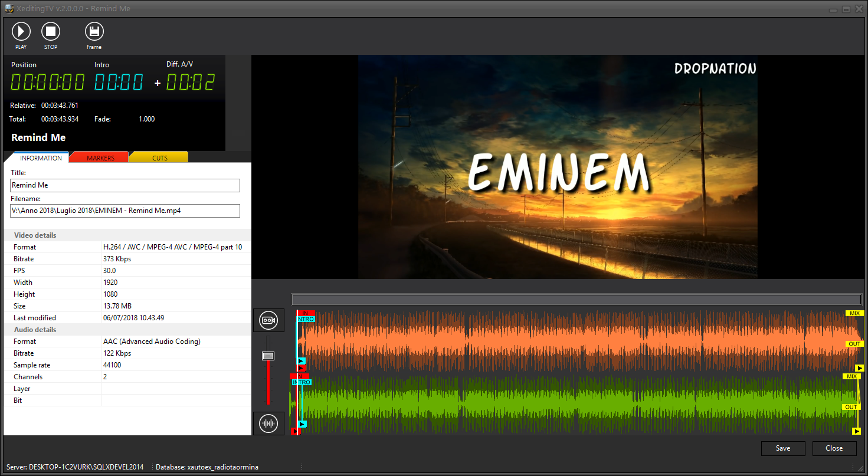Click the volume slider handle
The height and width of the screenshot is (476, 868).
tap(268, 356)
